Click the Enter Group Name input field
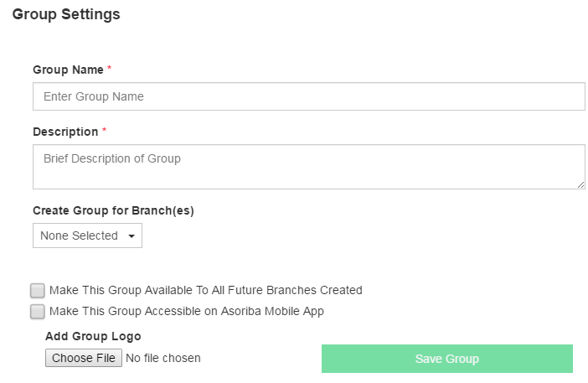The width and height of the screenshot is (588, 383). (308, 96)
